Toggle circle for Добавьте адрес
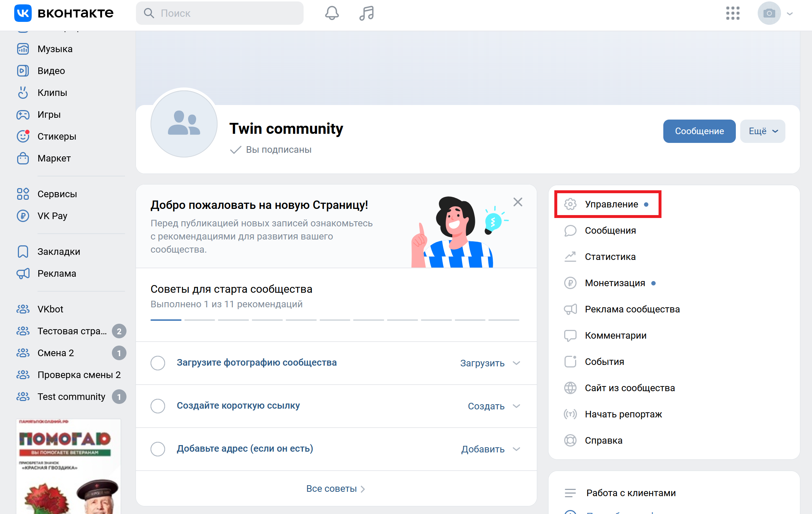Viewport: 812px width, 514px height. [158, 449]
